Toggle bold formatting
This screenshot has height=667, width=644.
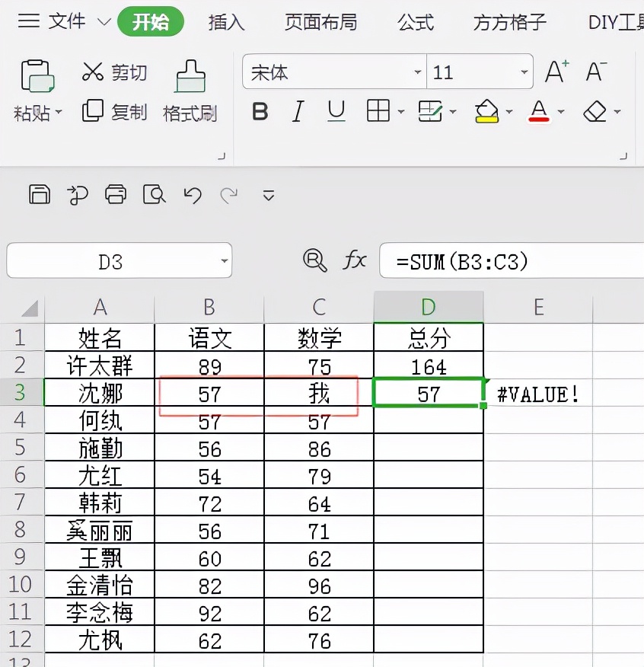[x=260, y=111]
